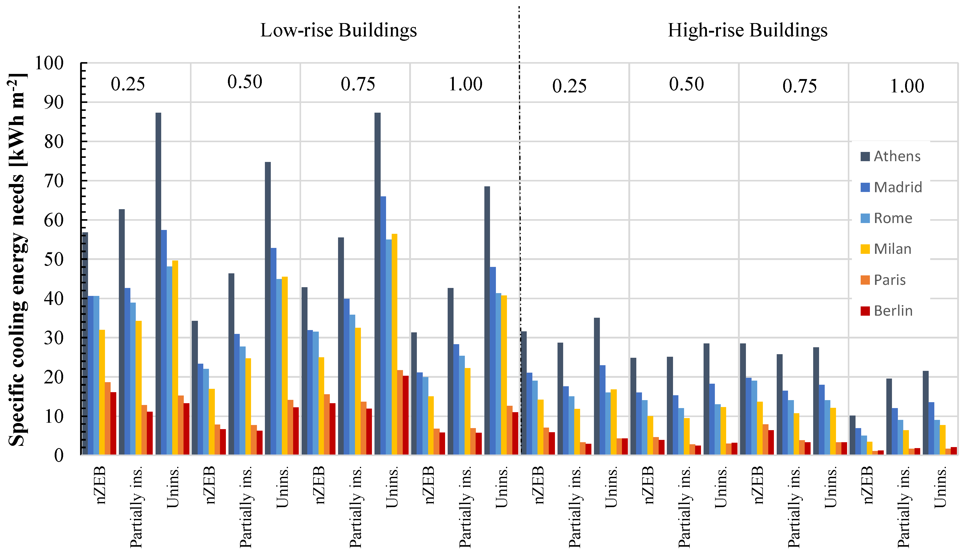
Task: Click the Madrid legend color swatch
Action: click(865, 187)
